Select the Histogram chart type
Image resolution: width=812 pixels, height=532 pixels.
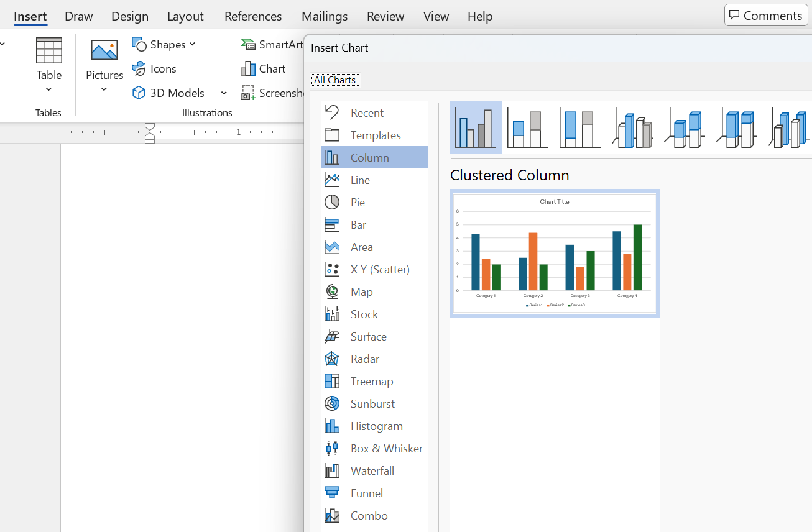pyautogui.click(x=374, y=426)
